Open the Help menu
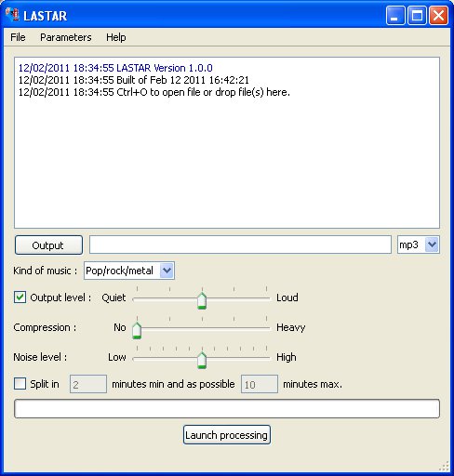This screenshot has height=476, width=454. (x=116, y=37)
